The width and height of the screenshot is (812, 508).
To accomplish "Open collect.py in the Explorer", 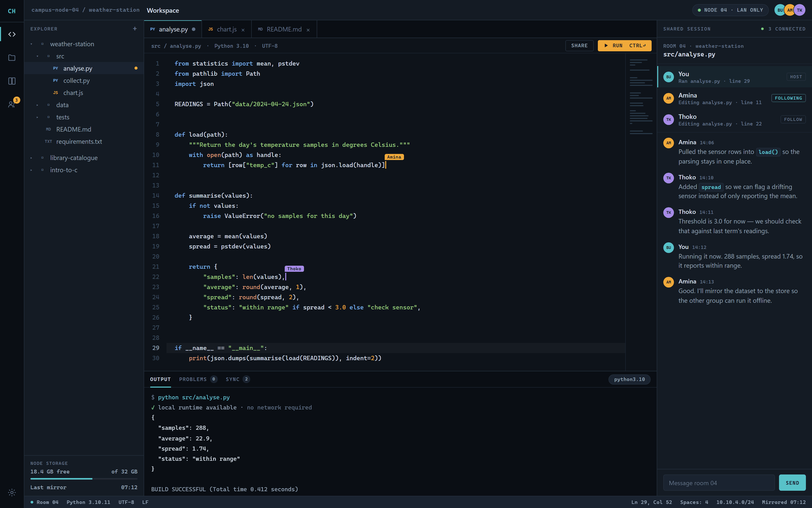I will click(x=84, y=81).
